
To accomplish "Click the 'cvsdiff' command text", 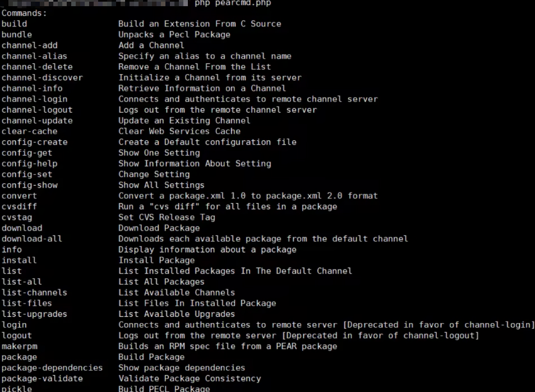I will 19,207.
